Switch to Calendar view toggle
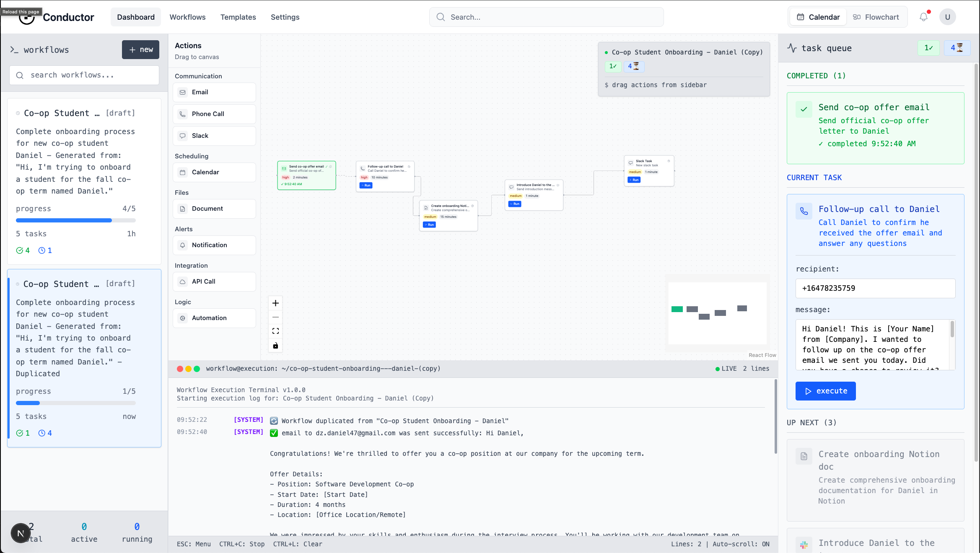The width and height of the screenshot is (980, 553). (x=818, y=17)
